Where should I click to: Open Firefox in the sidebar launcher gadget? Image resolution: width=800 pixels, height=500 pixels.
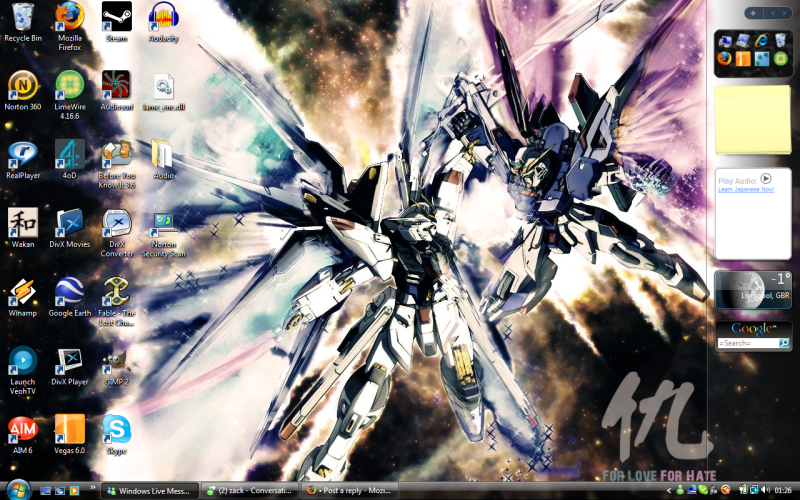point(724,59)
